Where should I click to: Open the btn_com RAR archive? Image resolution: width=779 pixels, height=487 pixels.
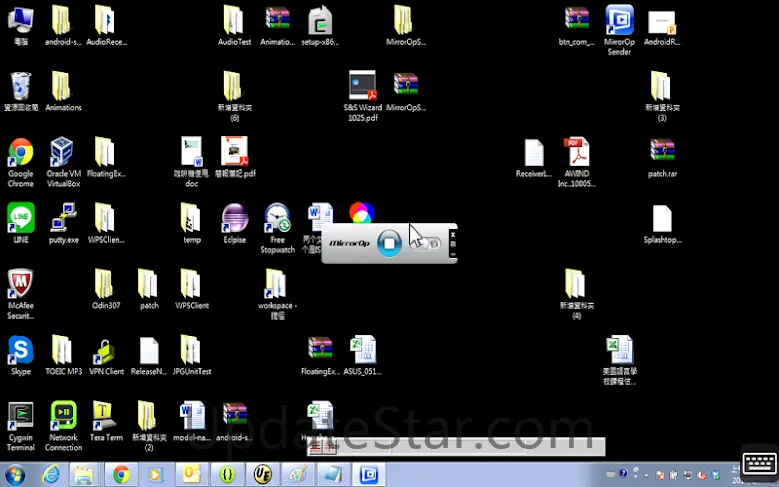click(x=576, y=25)
